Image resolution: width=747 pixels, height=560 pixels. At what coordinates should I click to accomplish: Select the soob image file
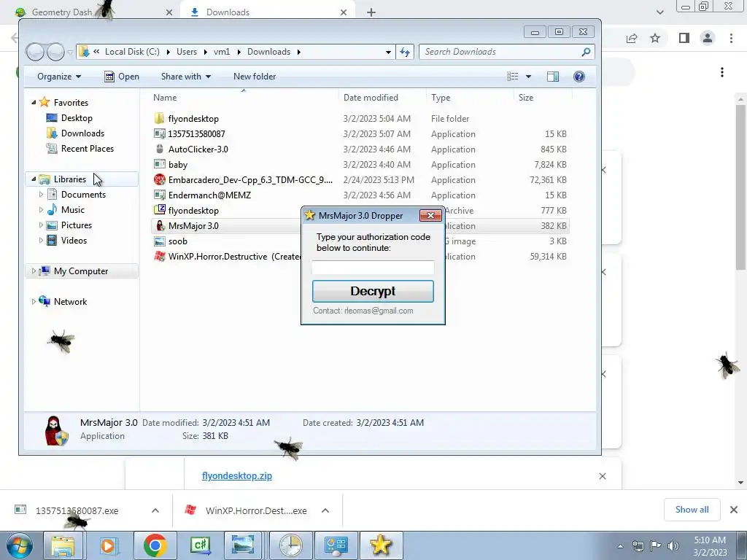point(178,241)
